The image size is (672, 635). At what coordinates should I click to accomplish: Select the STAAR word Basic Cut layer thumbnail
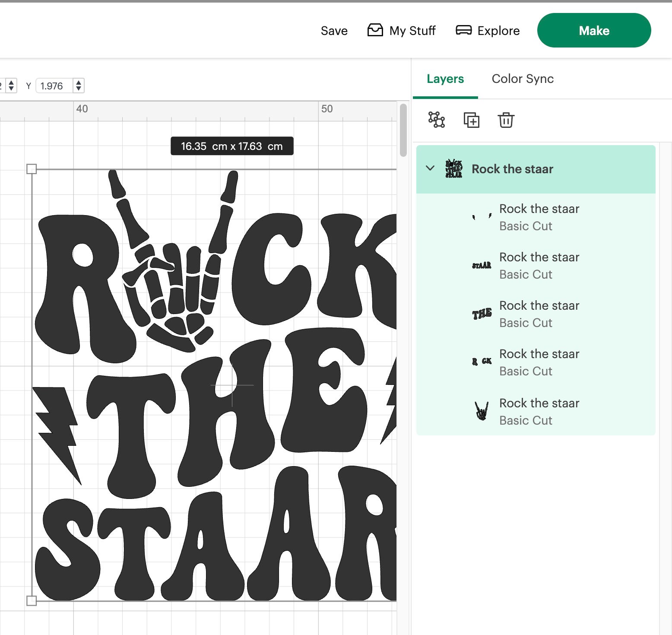pyautogui.click(x=482, y=266)
